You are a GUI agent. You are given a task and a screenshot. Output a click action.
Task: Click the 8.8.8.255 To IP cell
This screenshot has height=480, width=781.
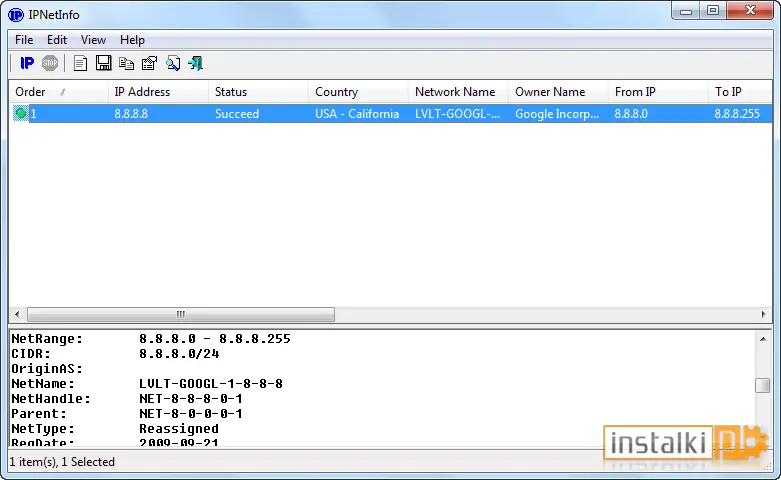pyautogui.click(x=737, y=114)
